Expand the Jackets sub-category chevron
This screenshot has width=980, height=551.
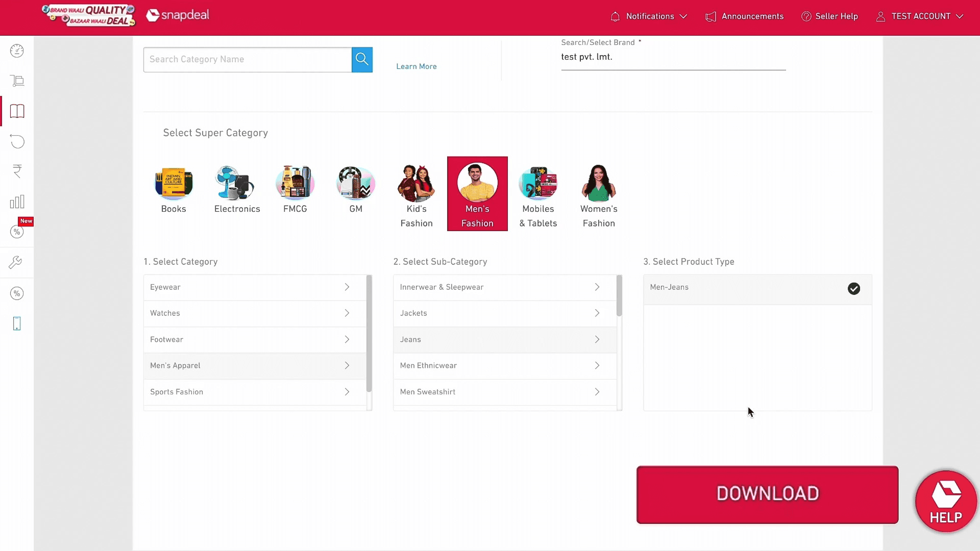(x=597, y=313)
